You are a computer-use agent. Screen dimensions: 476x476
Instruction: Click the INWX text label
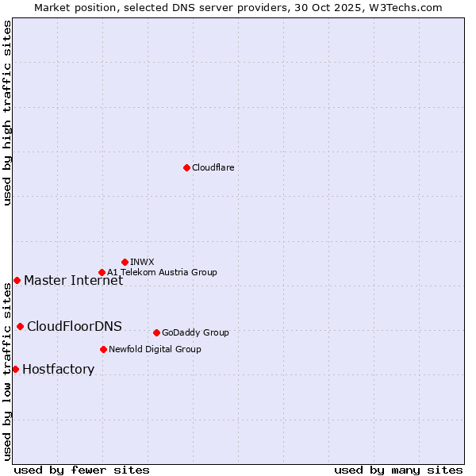click(142, 262)
